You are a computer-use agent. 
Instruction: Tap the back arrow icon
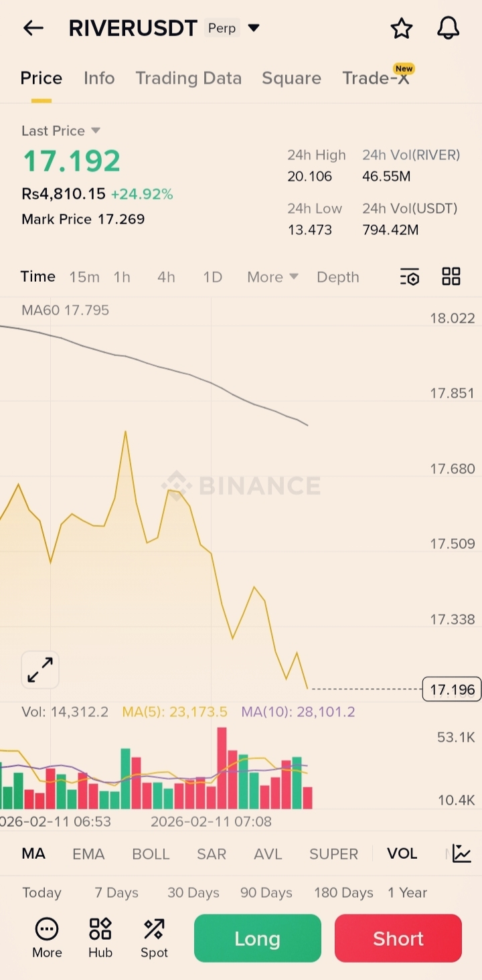tap(33, 28)
